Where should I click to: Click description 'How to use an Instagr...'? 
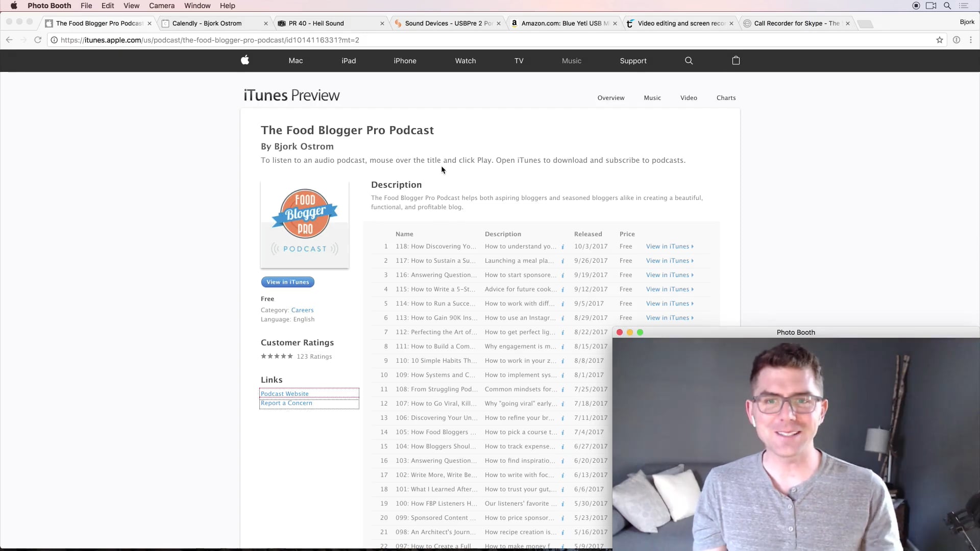click(520, 318)
